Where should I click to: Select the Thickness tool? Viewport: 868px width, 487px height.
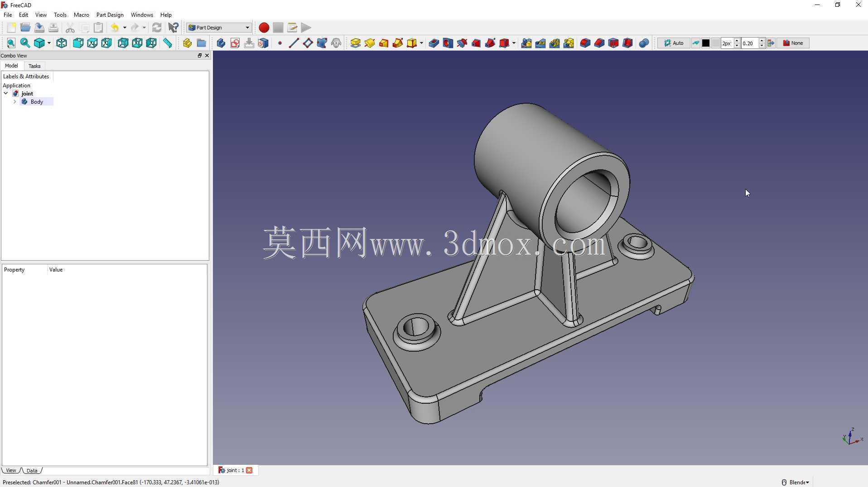point(627,43)
